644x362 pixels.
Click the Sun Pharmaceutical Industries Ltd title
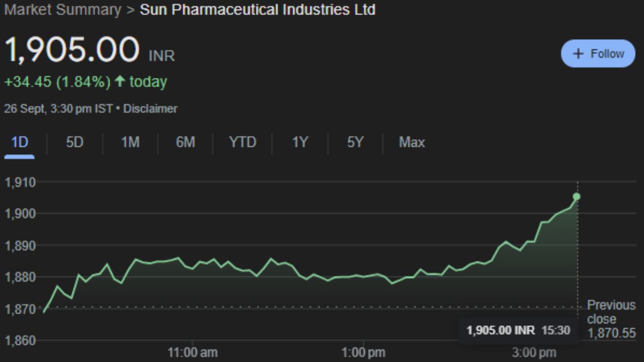[x=258, y=10]
